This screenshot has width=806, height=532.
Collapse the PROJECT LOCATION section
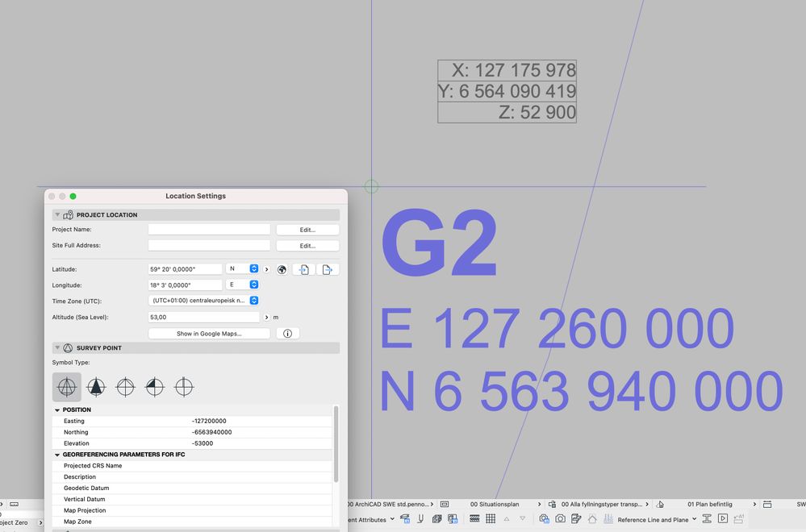coord(57,214)
